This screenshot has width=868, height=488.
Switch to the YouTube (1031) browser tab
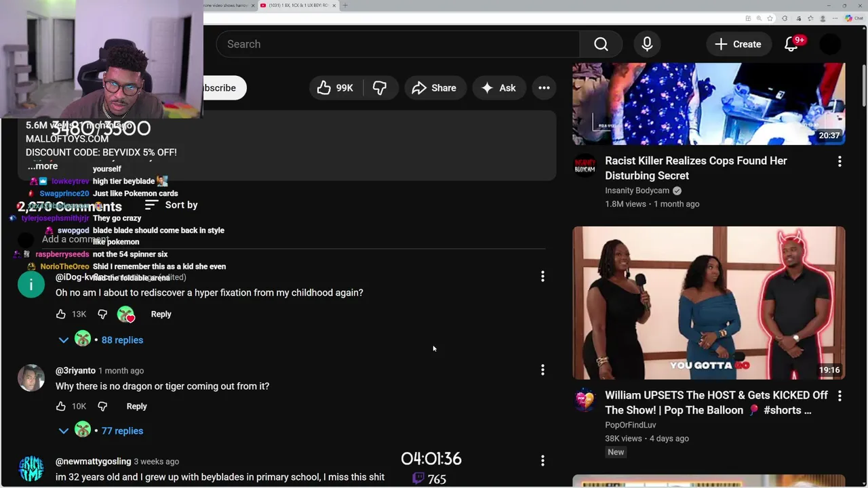click(x=298, y=5)
